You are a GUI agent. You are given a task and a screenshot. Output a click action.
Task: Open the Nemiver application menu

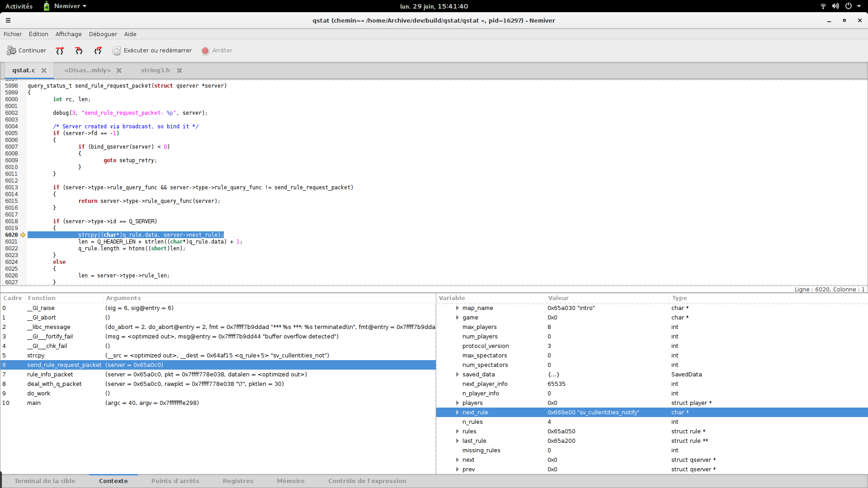coord(65,6)
